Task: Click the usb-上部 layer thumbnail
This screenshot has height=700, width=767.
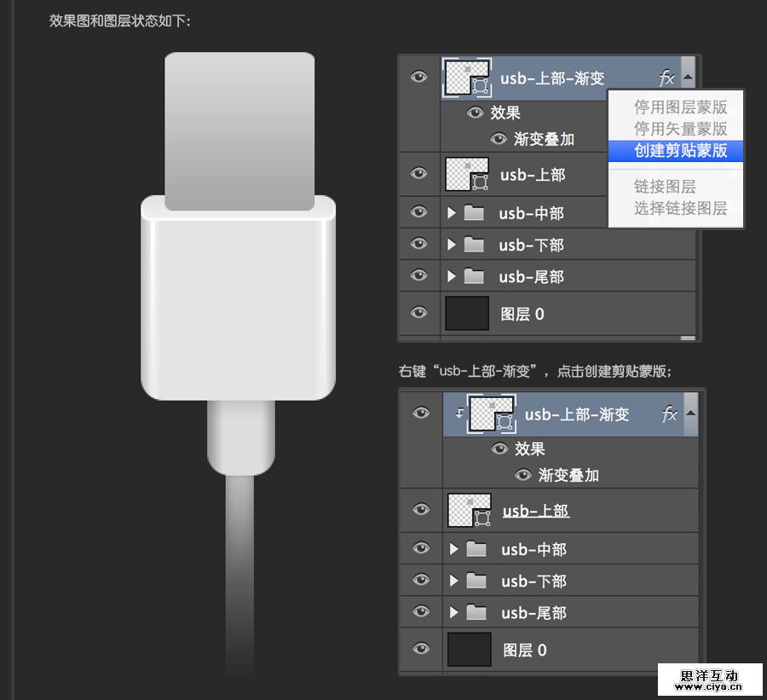Action: [x=468, y=174]
